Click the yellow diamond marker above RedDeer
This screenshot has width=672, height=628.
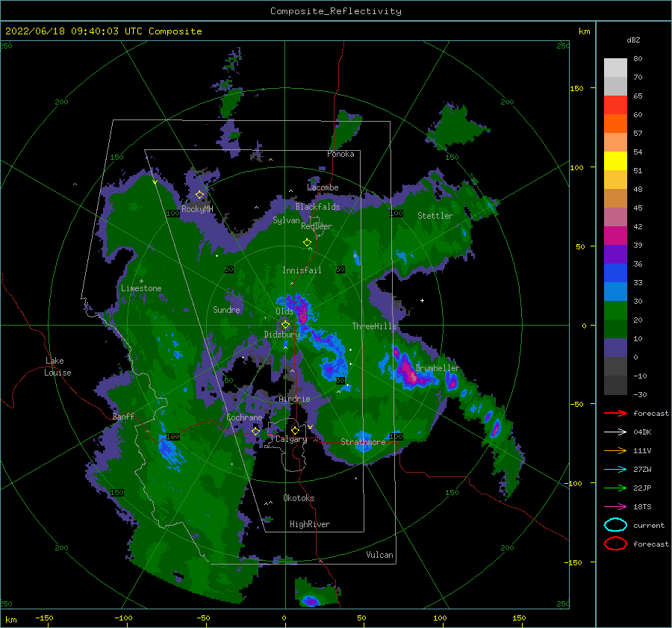[308, 243]
